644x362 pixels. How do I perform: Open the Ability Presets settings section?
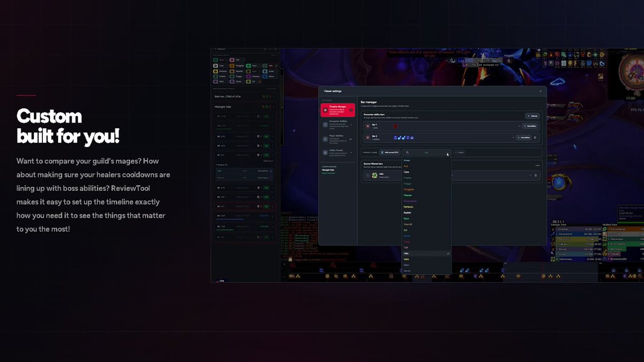pos(338,153)
